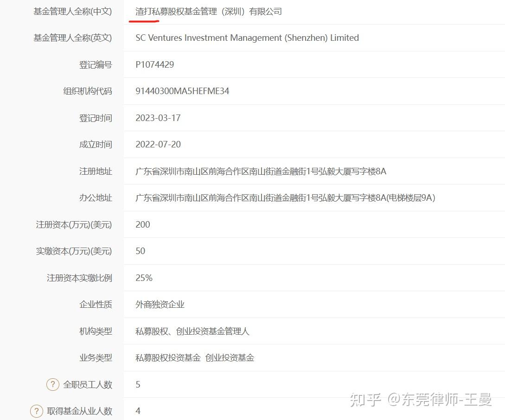This screenshot has height=420, width=505.
Task: Select the English name SC Ventures Investment Management
Action: point(209,38)
